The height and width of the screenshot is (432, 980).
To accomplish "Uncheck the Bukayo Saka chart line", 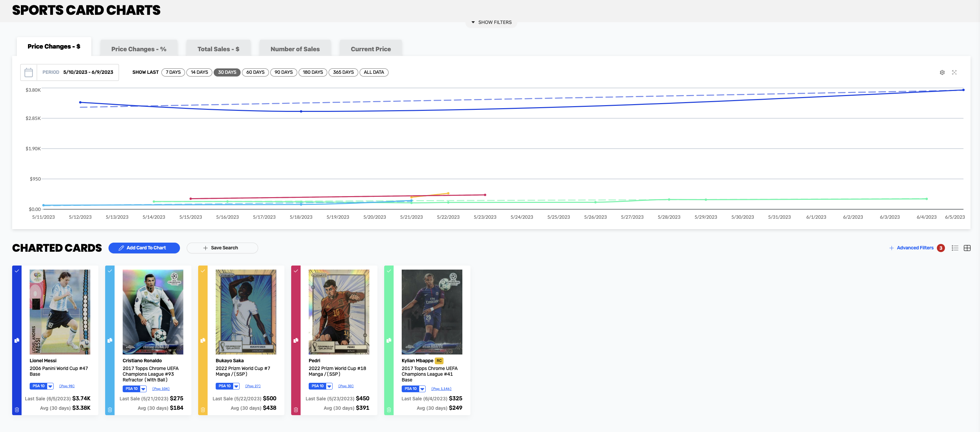I will pos(203,271).
